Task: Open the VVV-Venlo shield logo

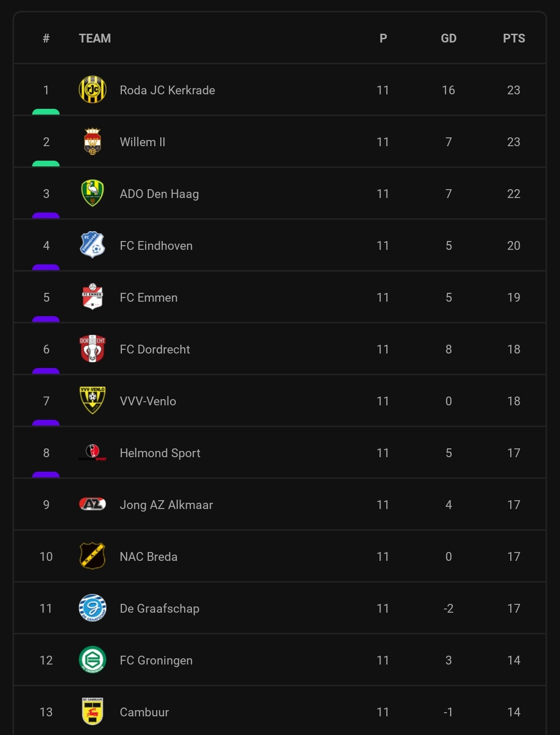Action: [92, 401]
